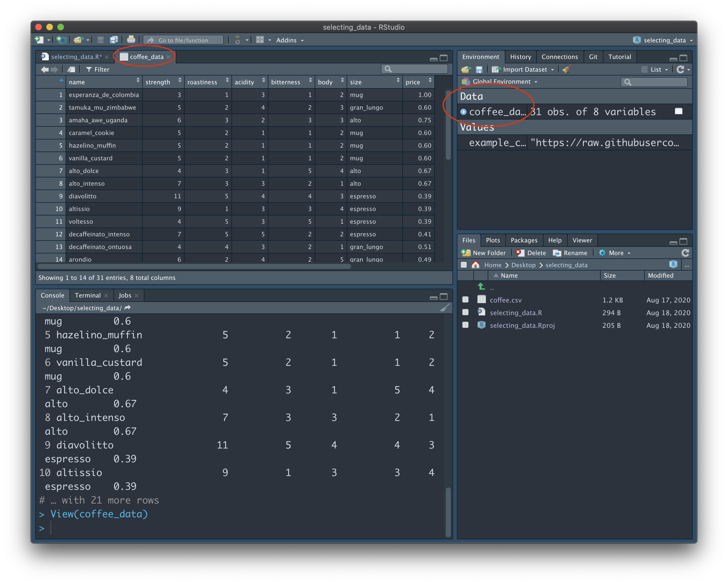This screenshot has width=728, height=584.
Task: Open the panes layout dropdown arrow
Action: (x=270, y=40)
